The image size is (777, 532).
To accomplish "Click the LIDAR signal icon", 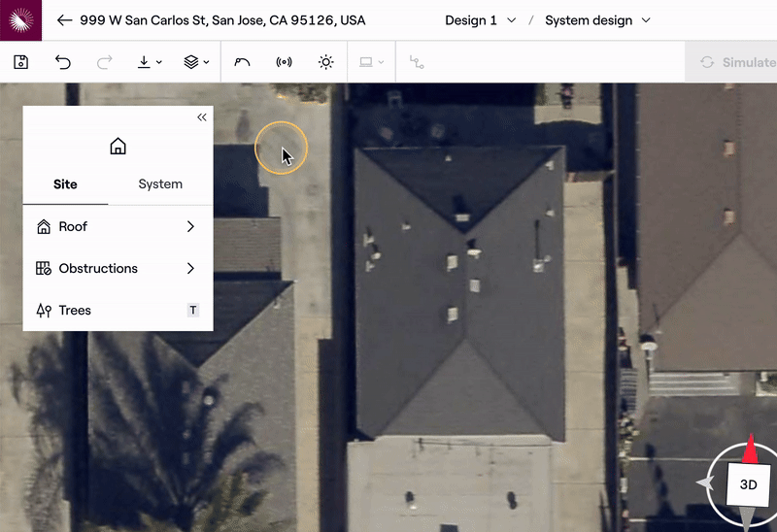I will point(284,62).
